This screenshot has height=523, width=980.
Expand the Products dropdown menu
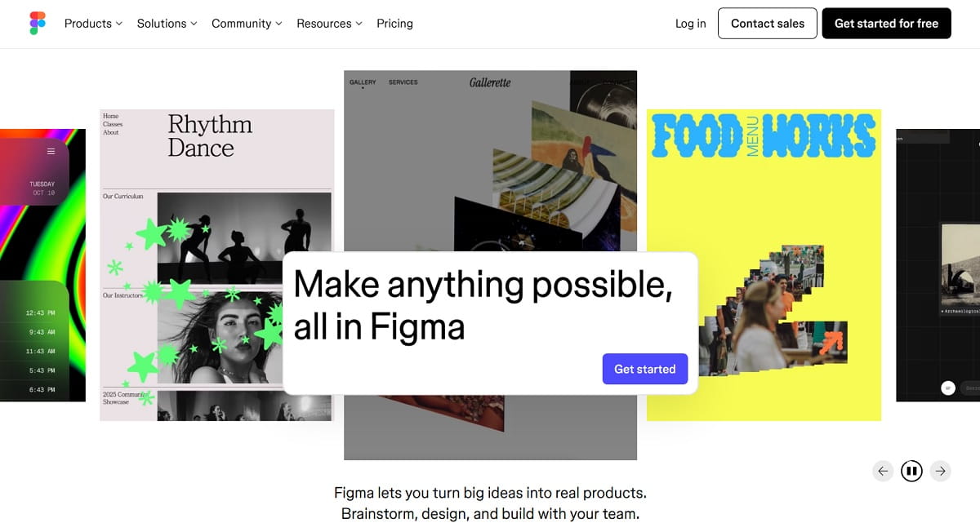click(93, 24)
